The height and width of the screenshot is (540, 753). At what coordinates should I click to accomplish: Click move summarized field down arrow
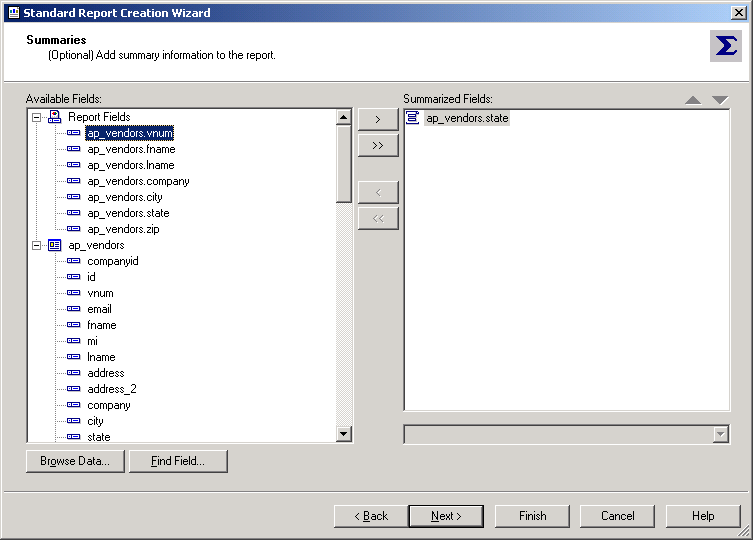coord(720,100)
